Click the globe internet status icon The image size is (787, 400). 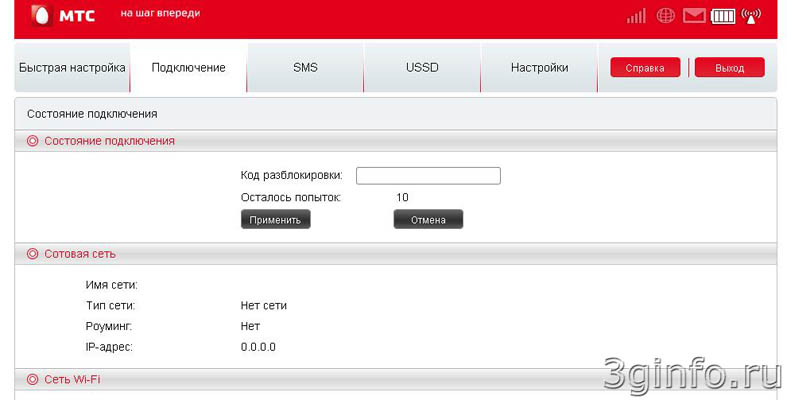tap(665, 16)
